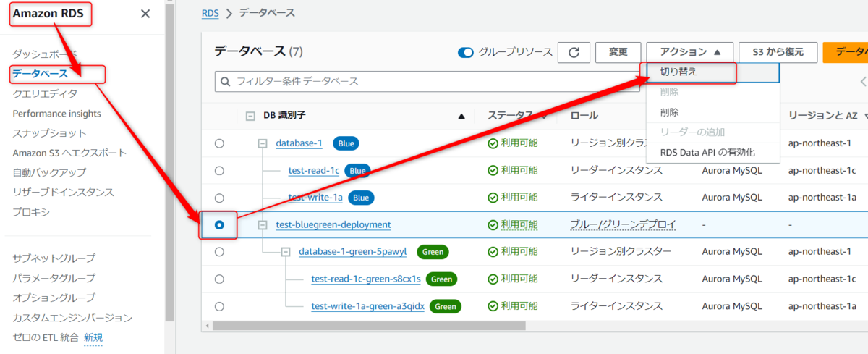Select the radio button for test-read-1c
This screenshot has width=868, height=354.
(x=219, y=171)
